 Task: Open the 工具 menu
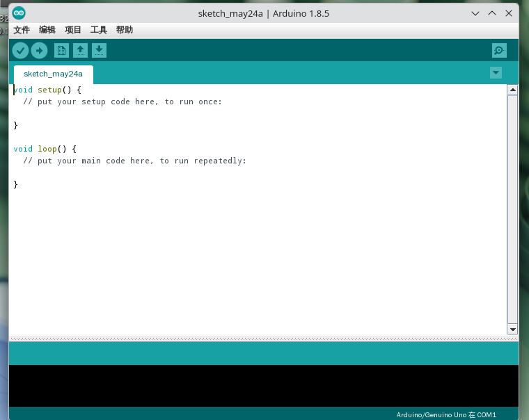coord(99,30)
